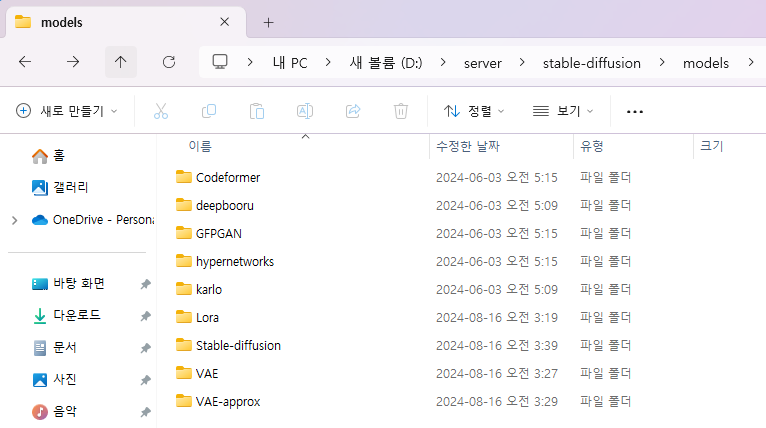Click the folder icon of GFPGAN

(x=184, y=233)
